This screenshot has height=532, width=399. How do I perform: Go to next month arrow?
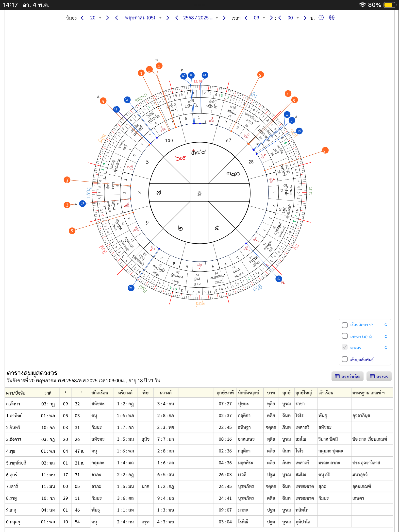click(168, 18)
